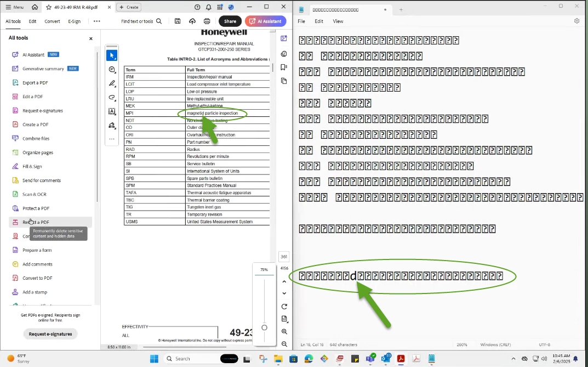The width and height of the screenshot is (588, 367).
Task: Open the Create a PDF tool
Action: tap(35, 125)
